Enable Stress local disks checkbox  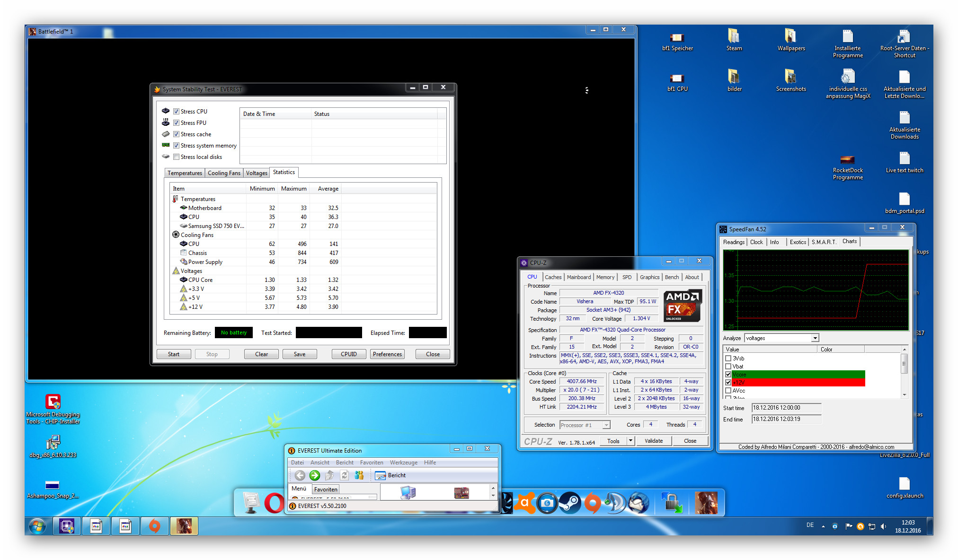click(176, 157)
